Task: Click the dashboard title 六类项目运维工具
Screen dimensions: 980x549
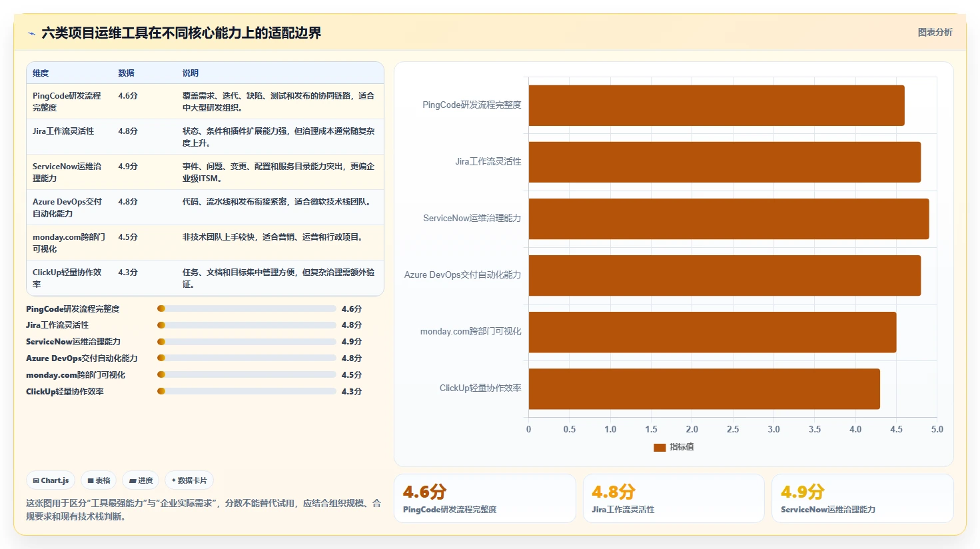Action: tap(181, 33)
